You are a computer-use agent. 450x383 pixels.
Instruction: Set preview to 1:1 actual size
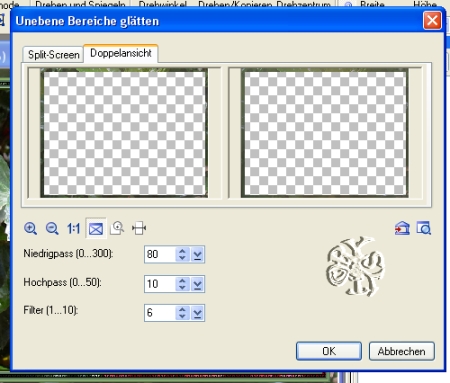pyautogui.click(x=73, y=229)
